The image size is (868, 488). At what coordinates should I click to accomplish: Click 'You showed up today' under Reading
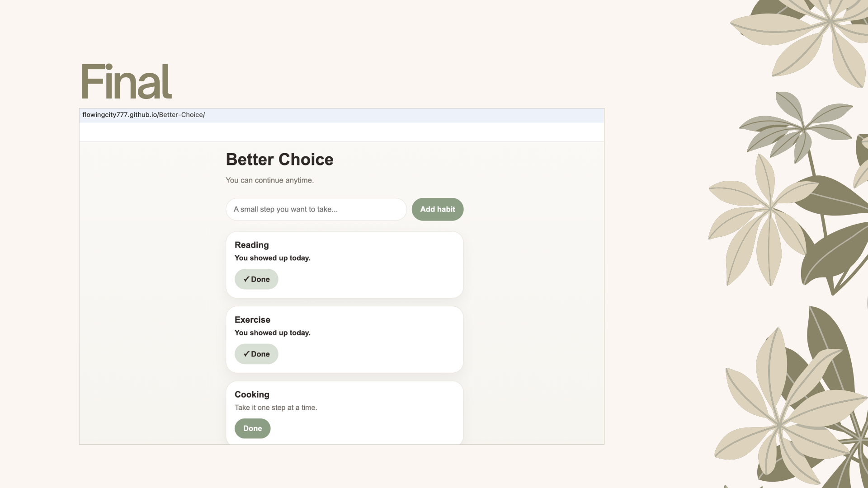(x=272, y=258)
